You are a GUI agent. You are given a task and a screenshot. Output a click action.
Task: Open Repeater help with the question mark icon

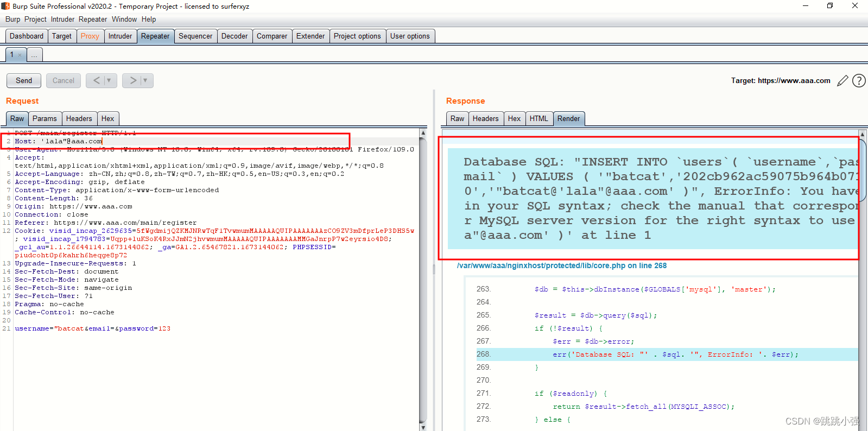tap(859, 81)
